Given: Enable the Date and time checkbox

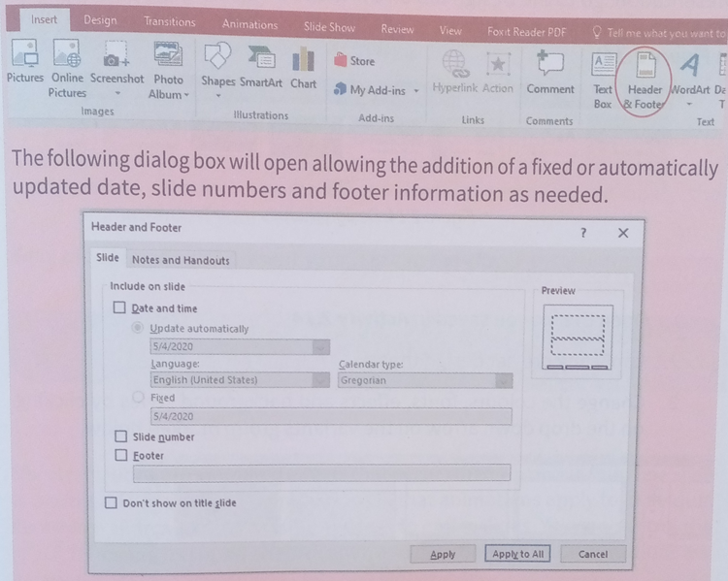Looking at the screenshot, I should coord(119,308).
